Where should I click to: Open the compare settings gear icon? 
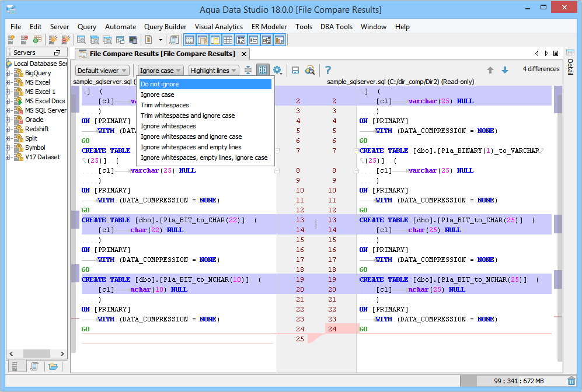(277, 70)
